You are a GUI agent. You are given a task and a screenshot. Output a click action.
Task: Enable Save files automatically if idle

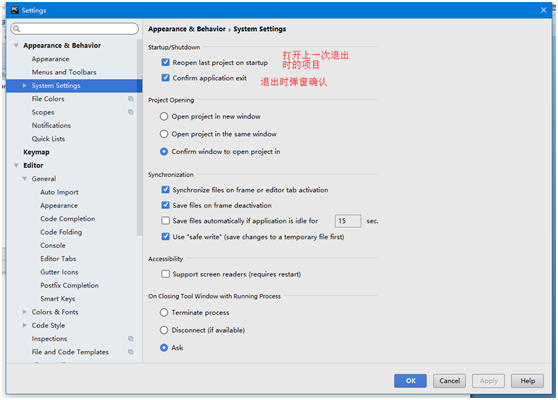[x=165, y=221]
